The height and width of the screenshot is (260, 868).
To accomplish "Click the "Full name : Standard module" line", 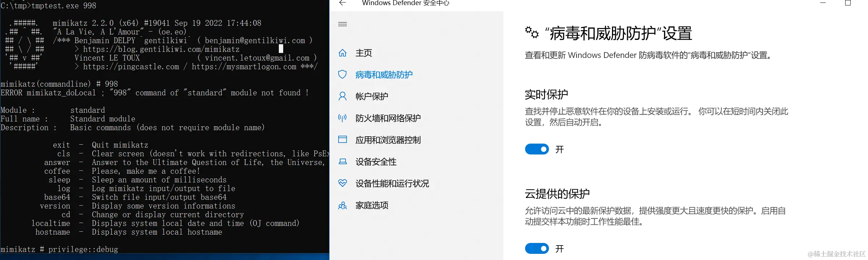I will coord(68,119).
